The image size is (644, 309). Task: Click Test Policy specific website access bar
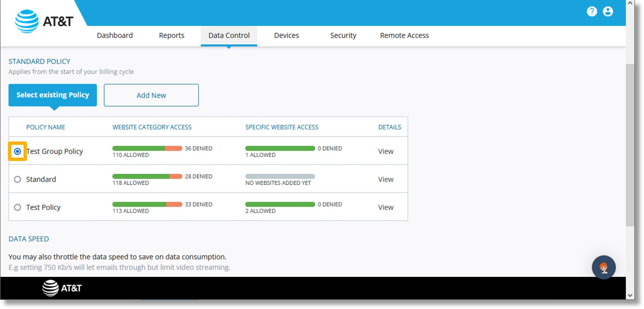click(280, 204)
